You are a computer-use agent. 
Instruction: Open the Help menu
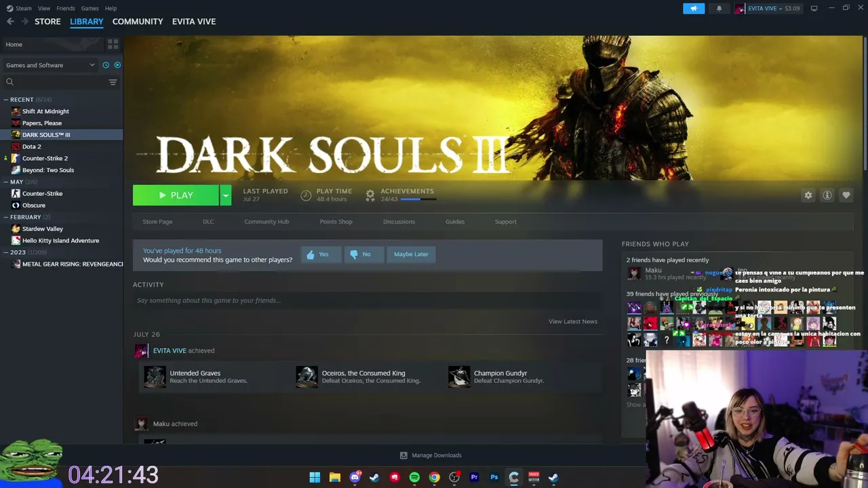coord(111,8)
